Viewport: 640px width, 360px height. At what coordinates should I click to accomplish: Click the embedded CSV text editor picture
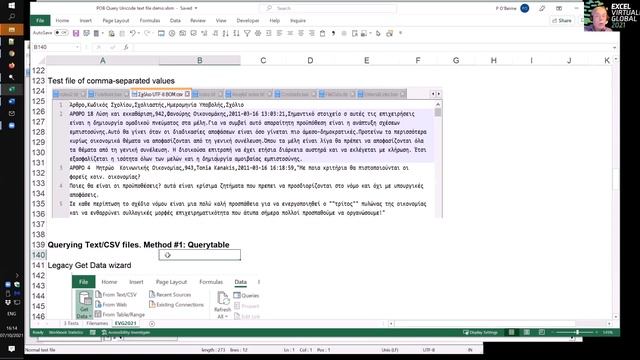tap(247, 153)
